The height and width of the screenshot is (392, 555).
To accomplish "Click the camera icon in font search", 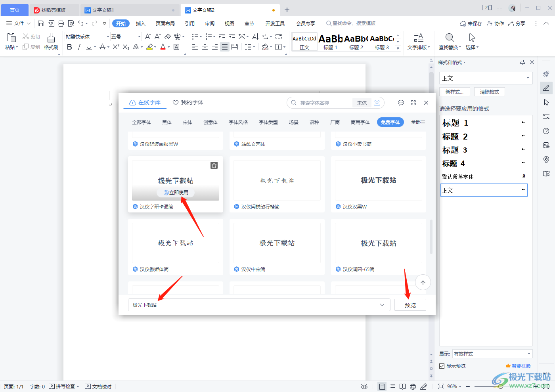I will click(x=377, y=103).
